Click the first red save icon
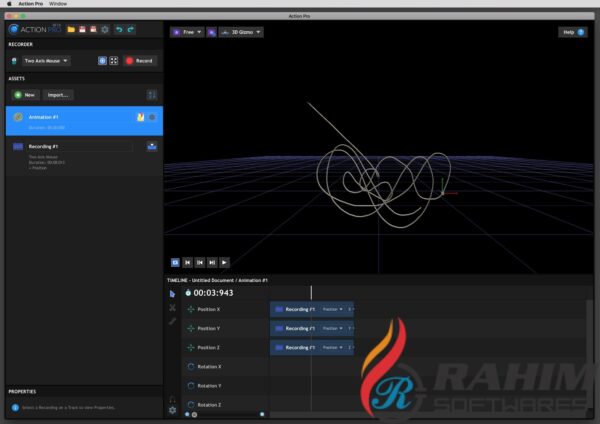Image resolution: width=600 pixels, height=424 pixels. coord(82,29)
